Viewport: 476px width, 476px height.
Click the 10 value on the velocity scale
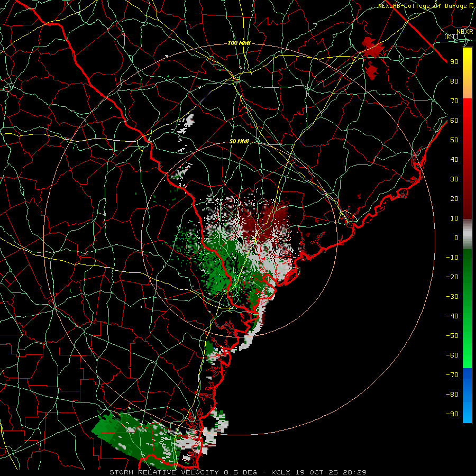[x=454, y=218]
